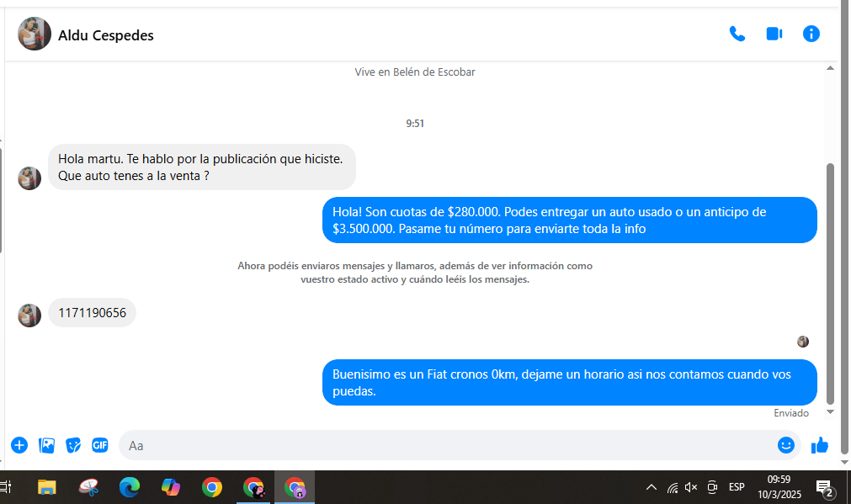851x504 pixels.
Task: Send a thumbs-up like
Action: click(x=820, y=445)
